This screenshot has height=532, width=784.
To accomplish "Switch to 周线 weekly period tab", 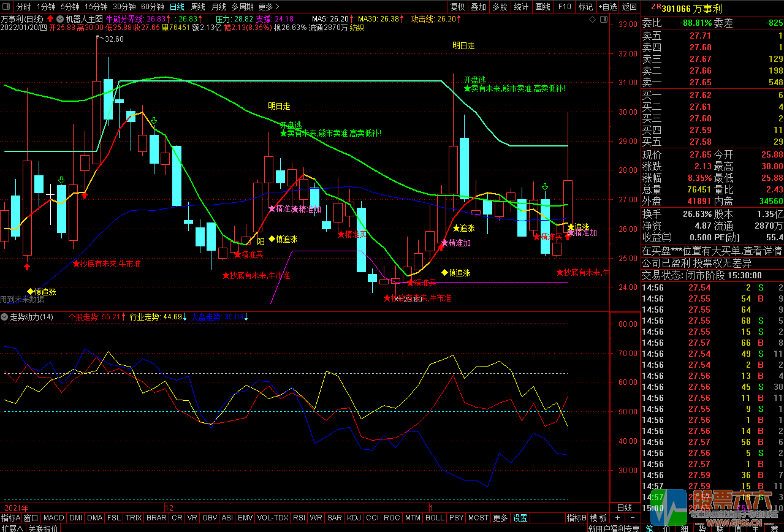I will click(197, 7).
